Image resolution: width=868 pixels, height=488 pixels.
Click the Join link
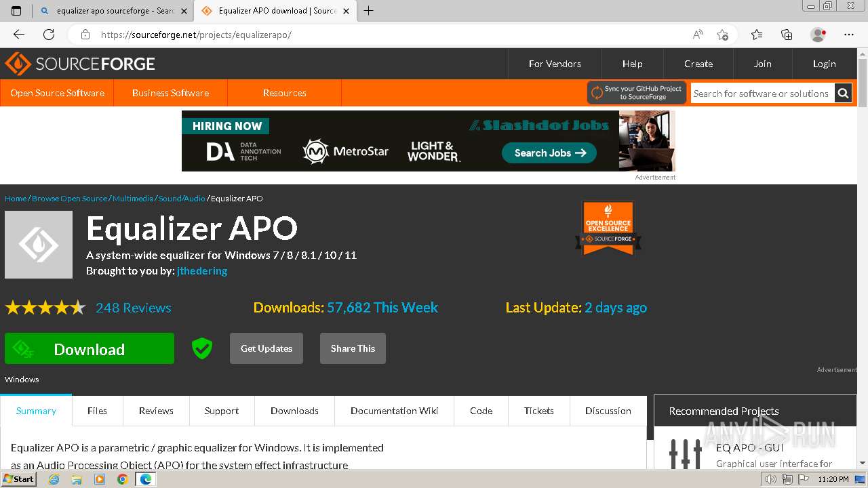pyautogui.click(x=762, y=64)
